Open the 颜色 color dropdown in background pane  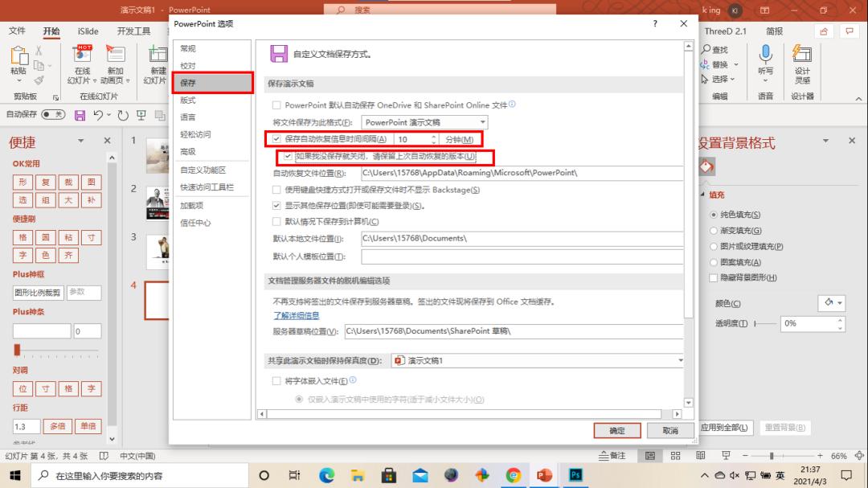click(832, 301)
